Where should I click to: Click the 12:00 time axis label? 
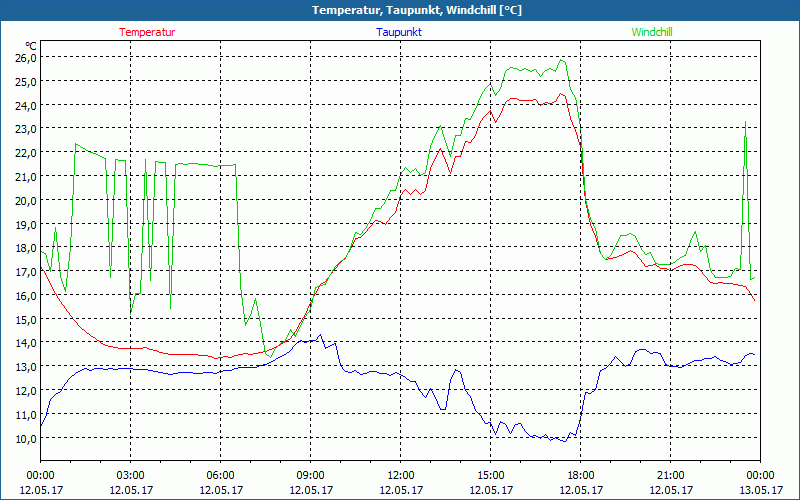[401, 476]
